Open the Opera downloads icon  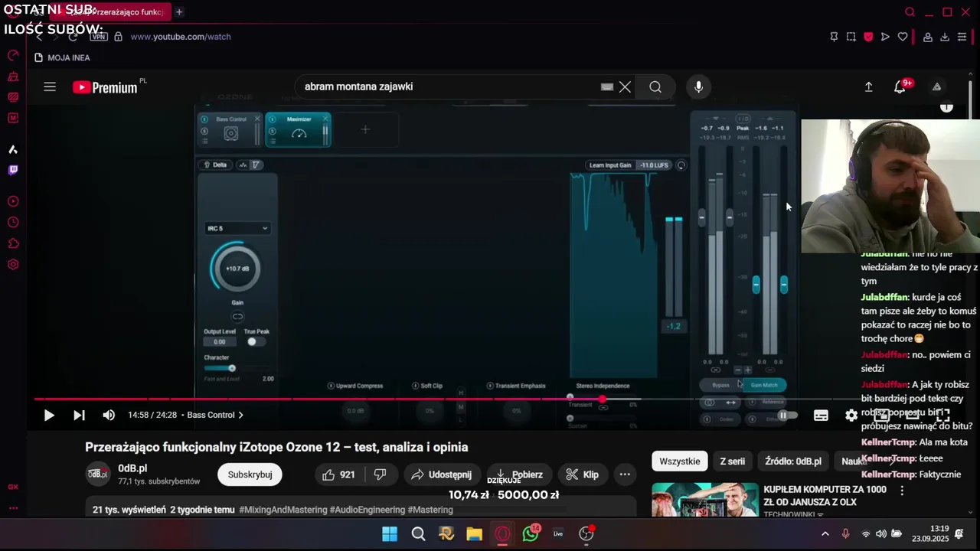pyautogui.click(x=945, y=36)
